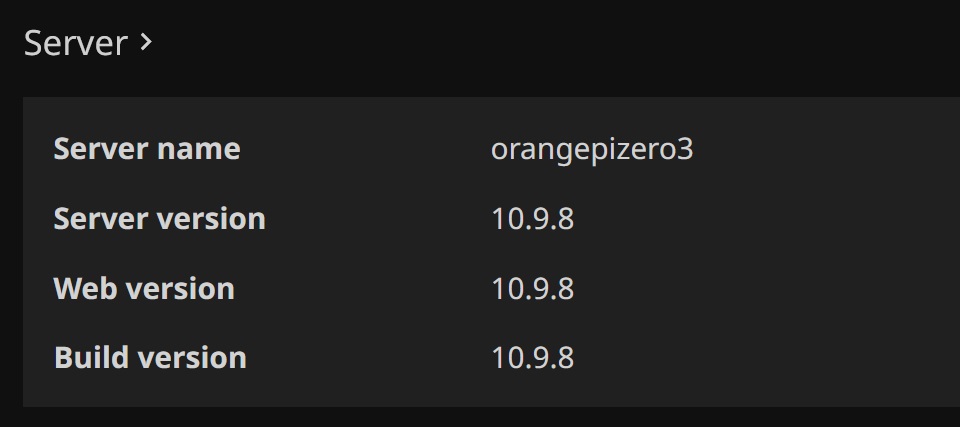Select the Server version 10.9.8 value
This screenshot has height=427, width=960.
[533, 218]
